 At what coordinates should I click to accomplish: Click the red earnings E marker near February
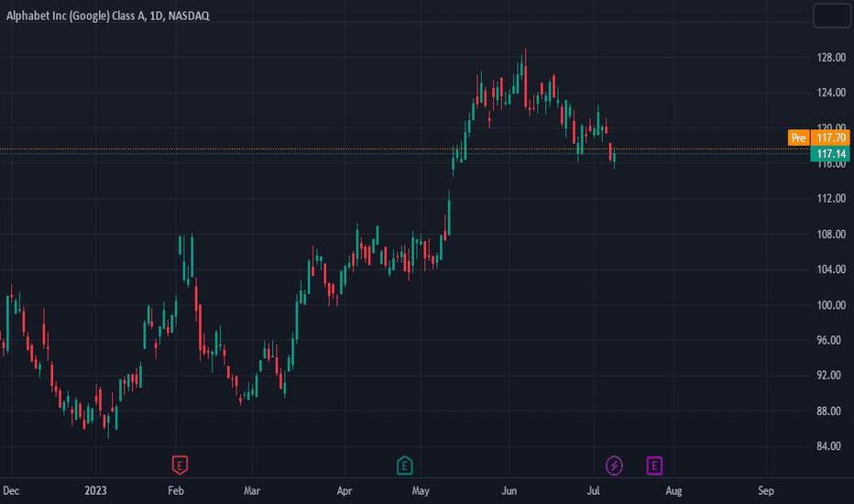click(180, 466)
